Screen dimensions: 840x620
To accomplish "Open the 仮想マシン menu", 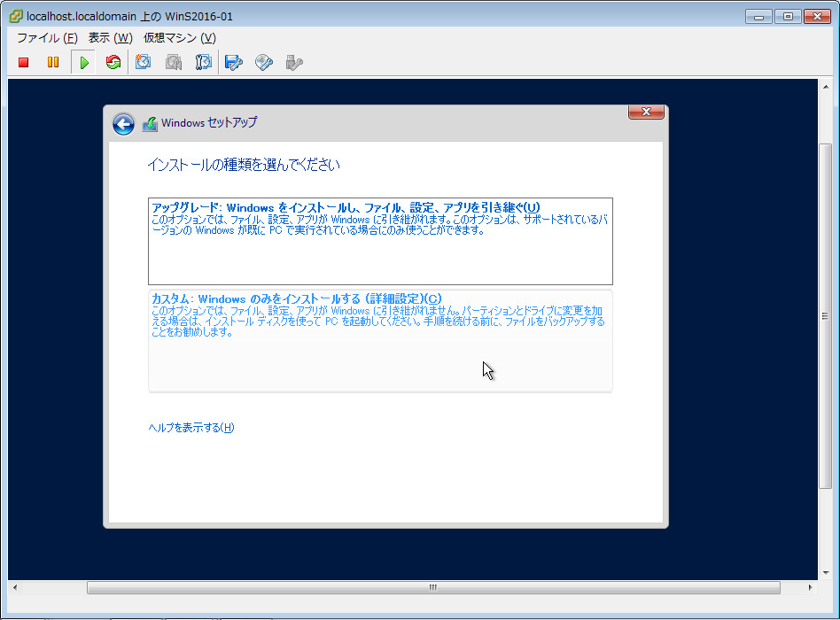I will pyautogui.click(x=180, y=38).
